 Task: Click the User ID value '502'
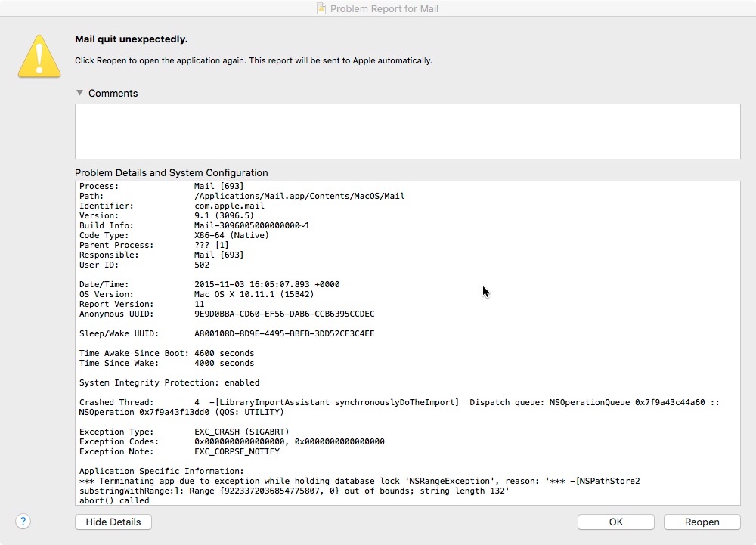tap(202, 265)
